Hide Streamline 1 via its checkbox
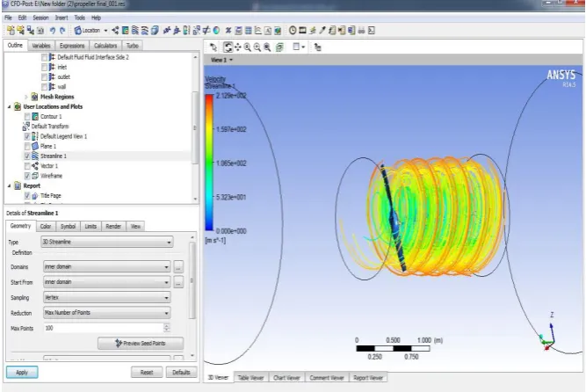The image size is (586, 392). click(x=27, y=156)
